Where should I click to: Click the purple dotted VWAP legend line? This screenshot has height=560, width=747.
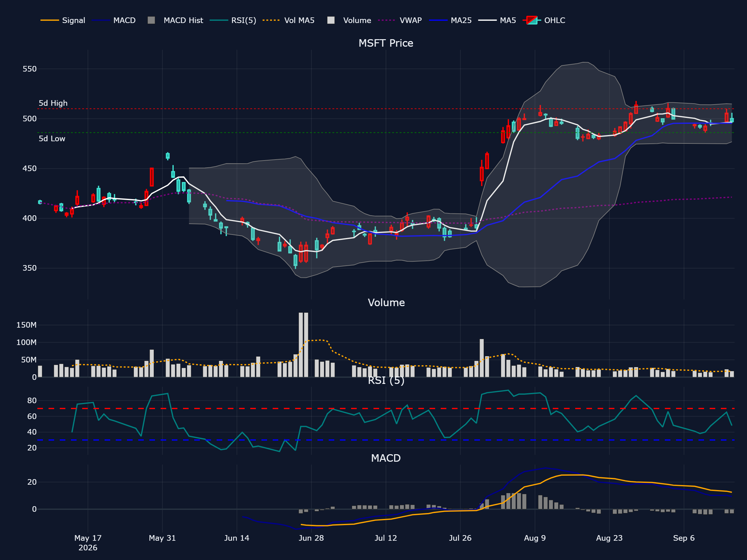(387, 20)
